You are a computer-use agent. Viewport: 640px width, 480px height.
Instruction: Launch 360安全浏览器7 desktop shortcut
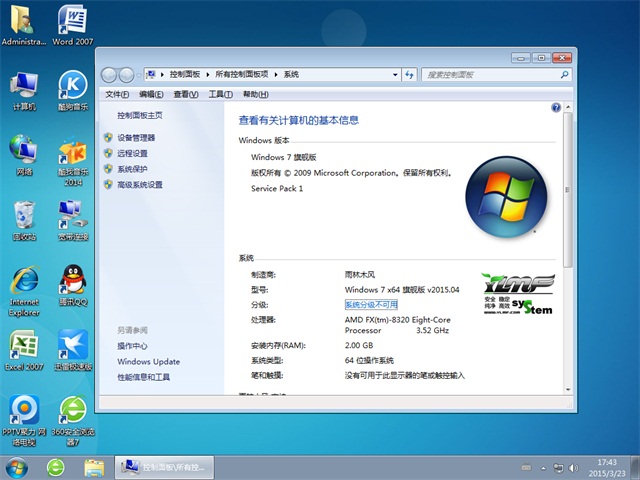coord(73,420)
